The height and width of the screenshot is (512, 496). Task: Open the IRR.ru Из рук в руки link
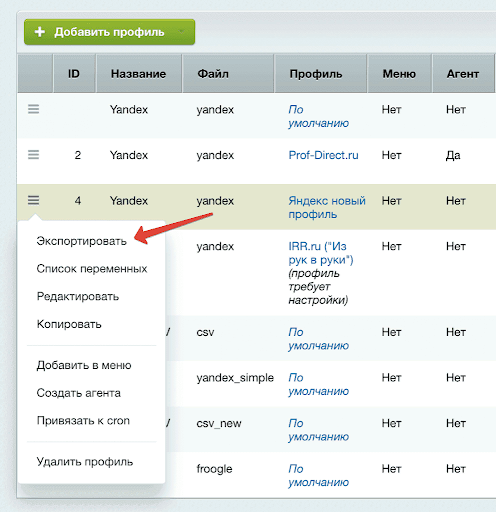[321, 253]
